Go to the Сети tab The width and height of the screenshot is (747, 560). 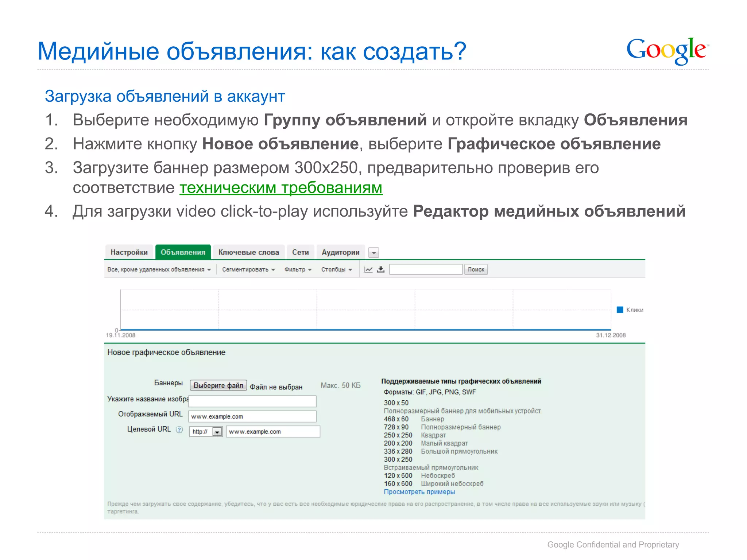point(301,252)
